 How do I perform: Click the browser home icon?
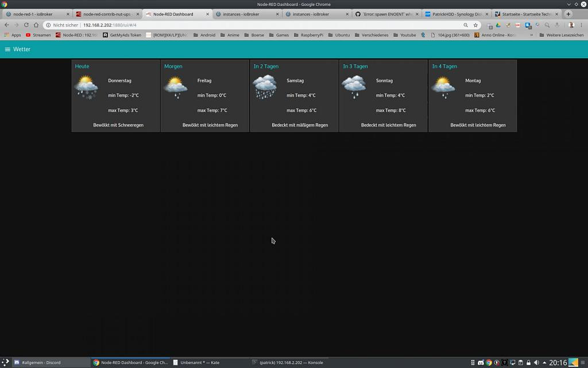tap(36, 25)
